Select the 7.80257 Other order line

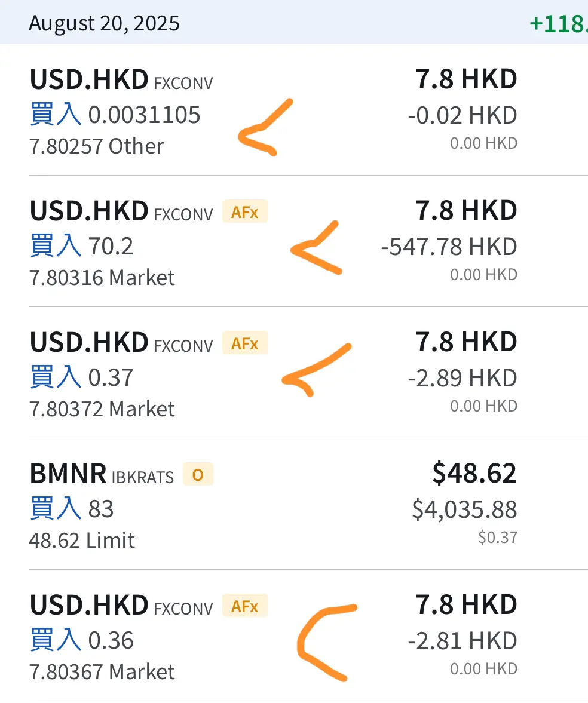pos(97,146)
